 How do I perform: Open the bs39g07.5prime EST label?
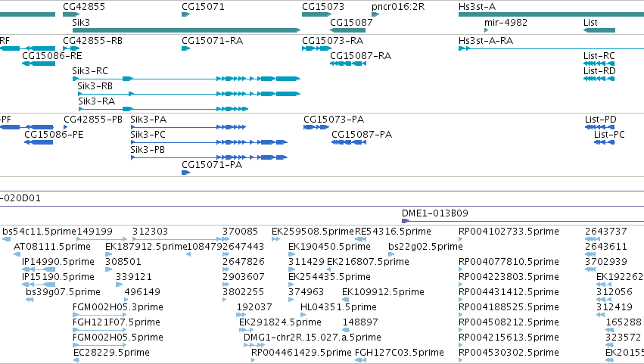pyautogui.click(x=63, y=293)
